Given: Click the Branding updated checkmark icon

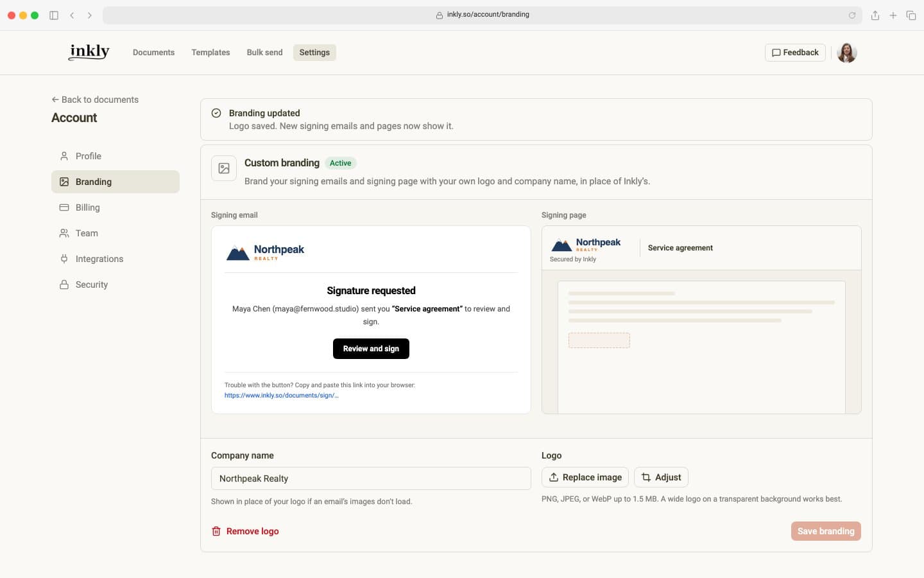Looking at the screenshot, I should (x=216, y=113).
